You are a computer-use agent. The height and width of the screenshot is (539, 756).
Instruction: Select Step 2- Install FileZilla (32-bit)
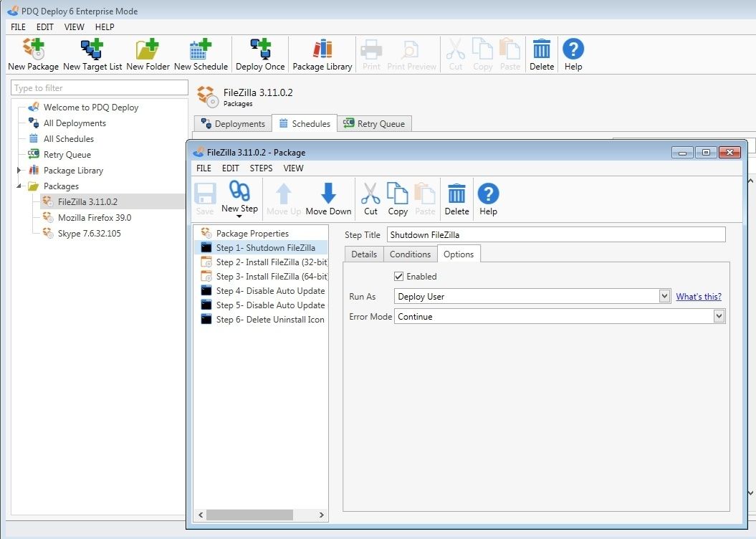(x=260, y=262)
